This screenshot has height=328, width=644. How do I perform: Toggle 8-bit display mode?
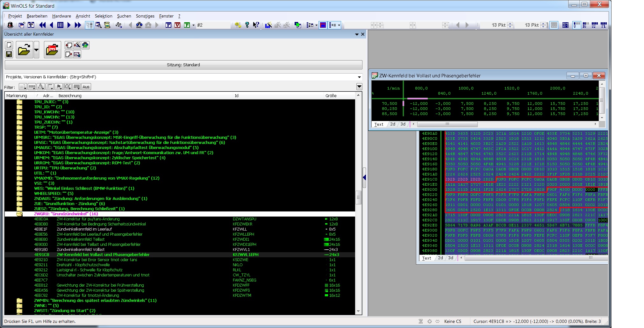pyautogui.click(x=577, y=25)
